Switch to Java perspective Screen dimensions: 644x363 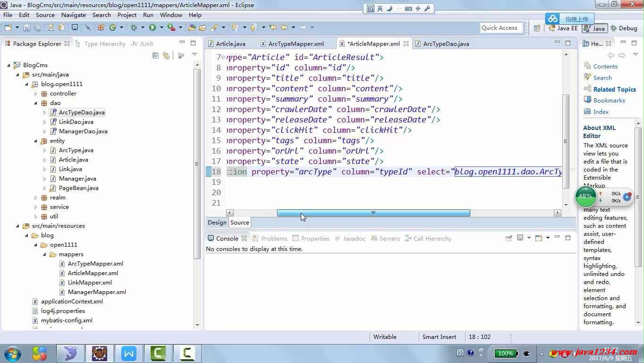594,28
